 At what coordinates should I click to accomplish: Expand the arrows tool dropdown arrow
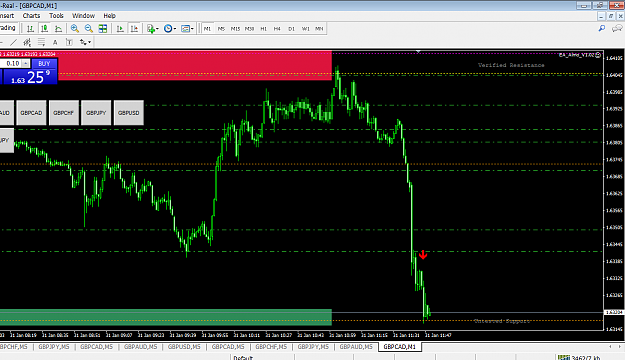tap(89, 42)
